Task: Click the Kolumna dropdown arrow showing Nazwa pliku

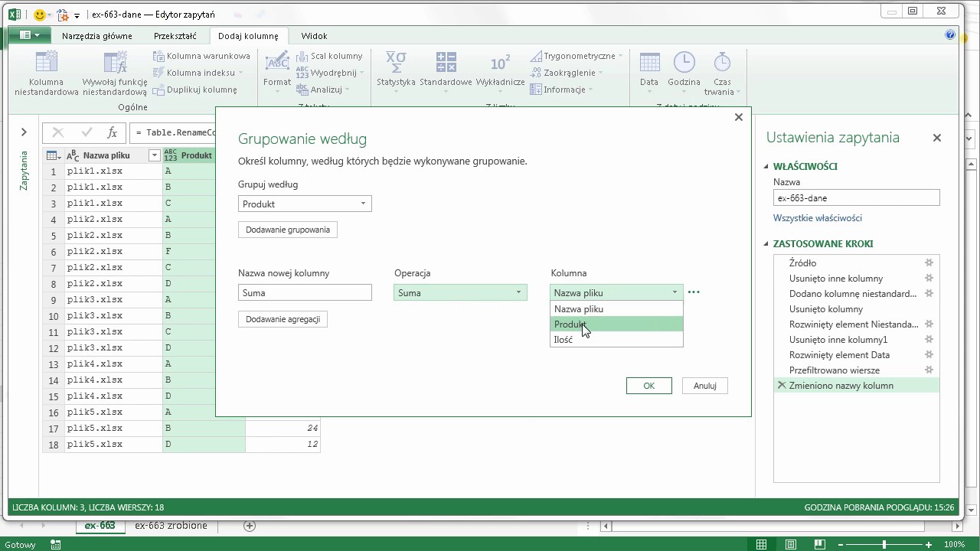Action: point(675,292)
